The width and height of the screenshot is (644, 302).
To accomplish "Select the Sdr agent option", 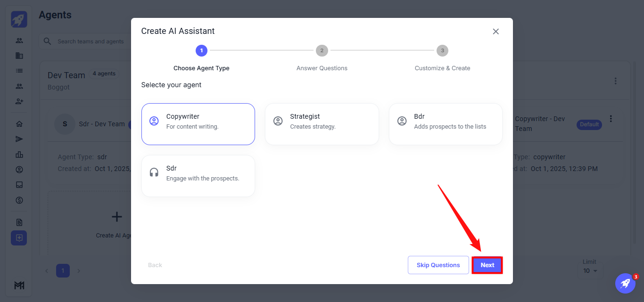I will [198, 176].
